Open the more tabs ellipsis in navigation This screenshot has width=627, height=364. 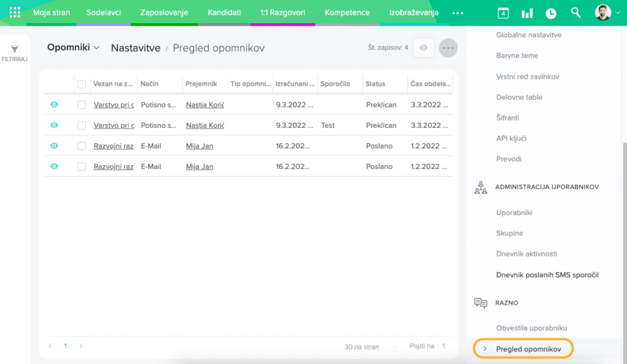click(x=457, y=13)
